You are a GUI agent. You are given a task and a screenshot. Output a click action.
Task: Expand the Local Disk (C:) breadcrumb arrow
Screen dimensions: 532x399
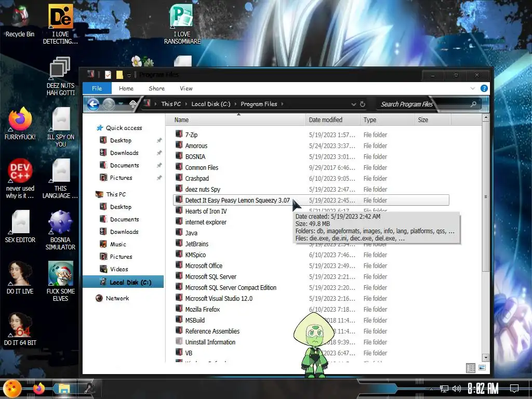click(235, 104)
